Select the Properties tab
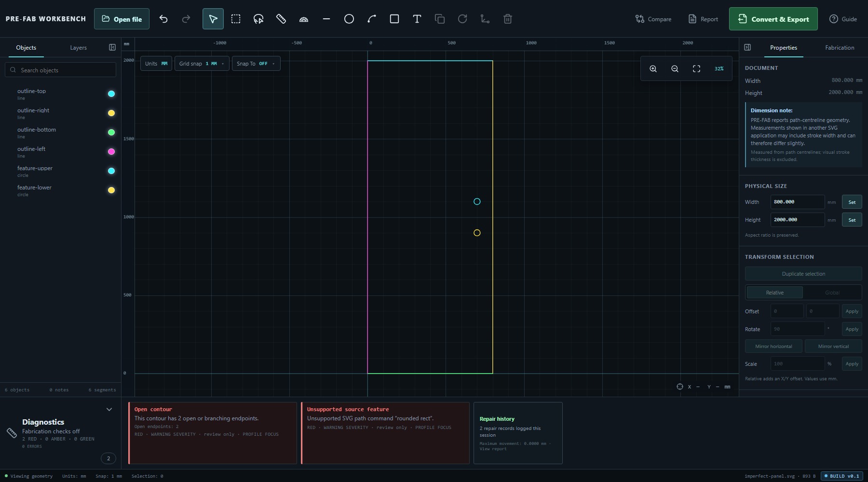Image resolution: width=868 pixels, height=482 pixels. 784,48
